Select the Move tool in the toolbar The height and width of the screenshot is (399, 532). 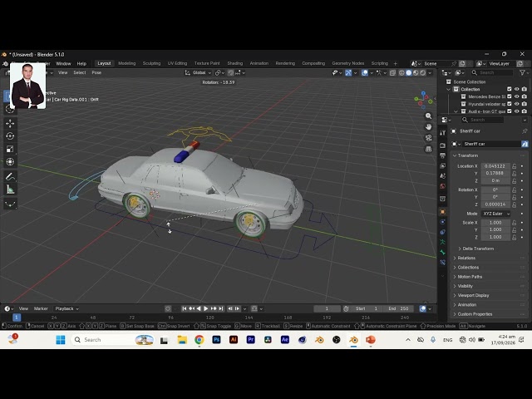(x=10, y=123)
